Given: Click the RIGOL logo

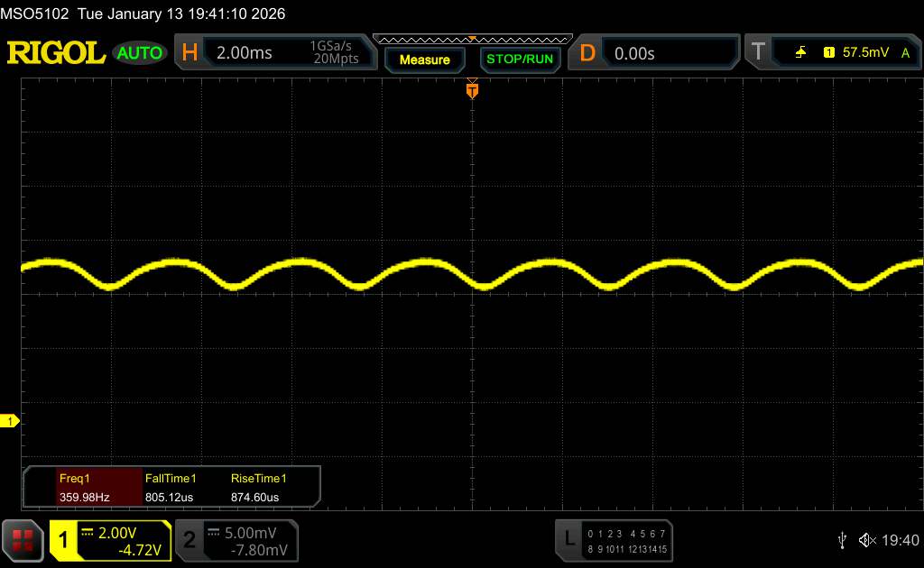Looking at the screenshot, I should [x=56, y=53].
